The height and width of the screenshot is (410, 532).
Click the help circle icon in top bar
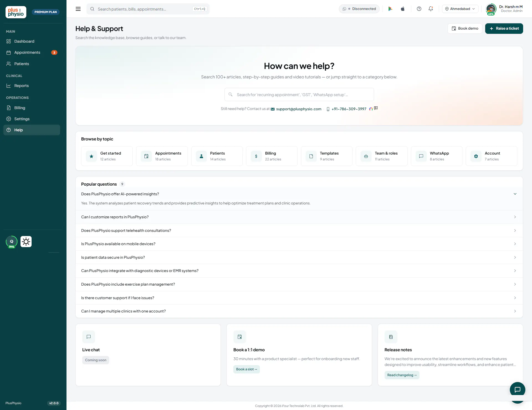[419, 9]
